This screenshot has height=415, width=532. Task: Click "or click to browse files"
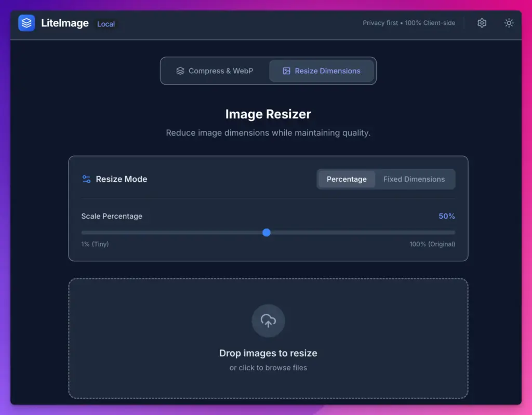268,368
